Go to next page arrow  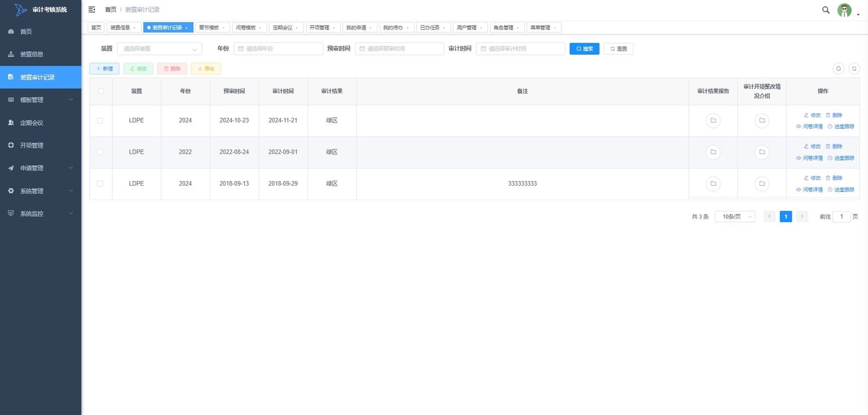click(x=802, y=217)
